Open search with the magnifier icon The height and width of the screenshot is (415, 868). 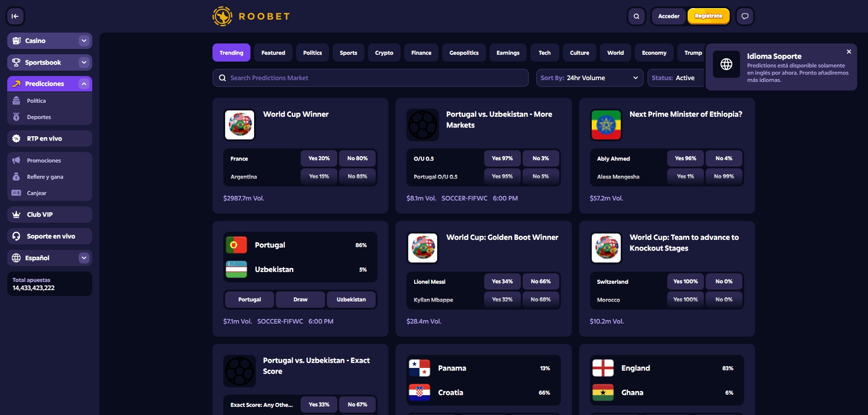point(637,16)
